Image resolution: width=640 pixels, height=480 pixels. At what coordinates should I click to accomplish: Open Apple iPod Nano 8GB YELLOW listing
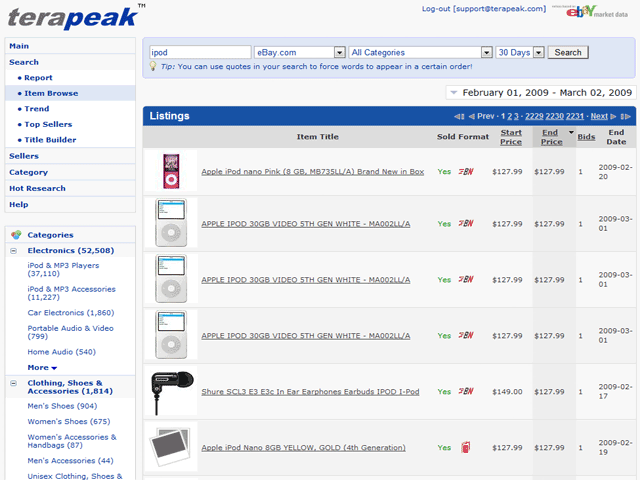coord(303,448)
